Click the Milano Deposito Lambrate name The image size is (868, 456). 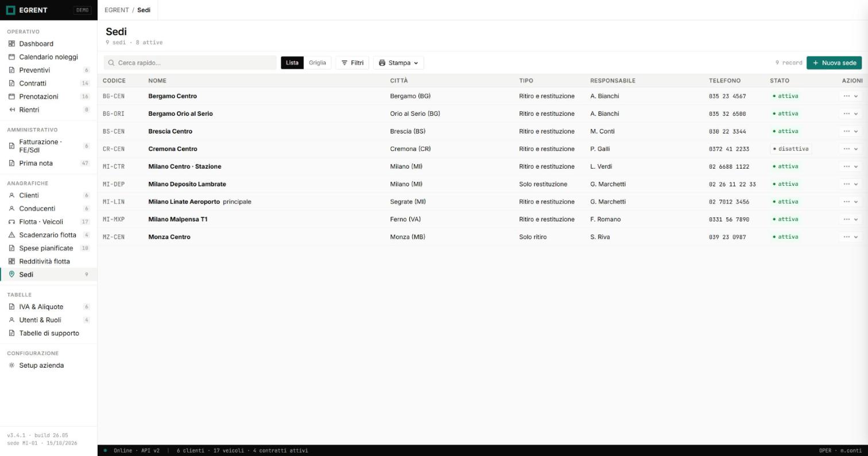tap(187, 184)
